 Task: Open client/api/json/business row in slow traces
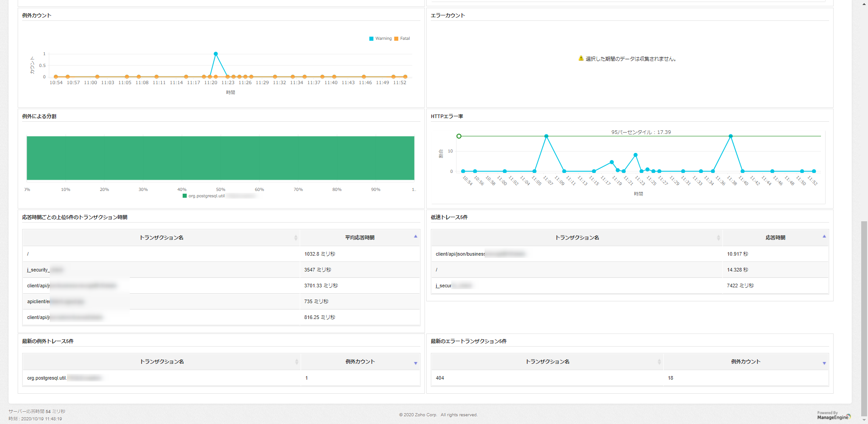[460, 254]
